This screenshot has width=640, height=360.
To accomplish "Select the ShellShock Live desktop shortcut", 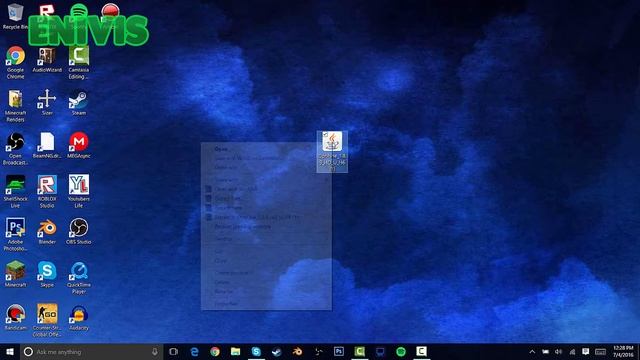I will tap(15, 191).
